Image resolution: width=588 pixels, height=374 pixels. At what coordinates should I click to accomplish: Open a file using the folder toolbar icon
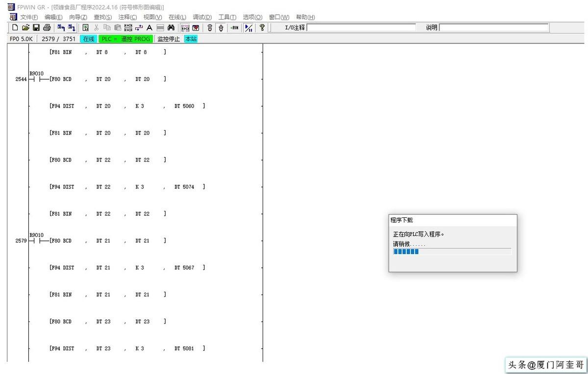click(x=25, y=28)
